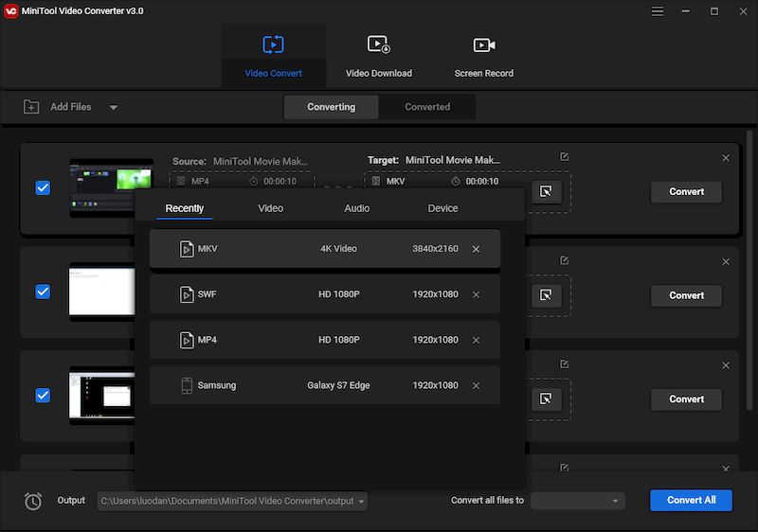Click the MP4 file type icon

187,341
